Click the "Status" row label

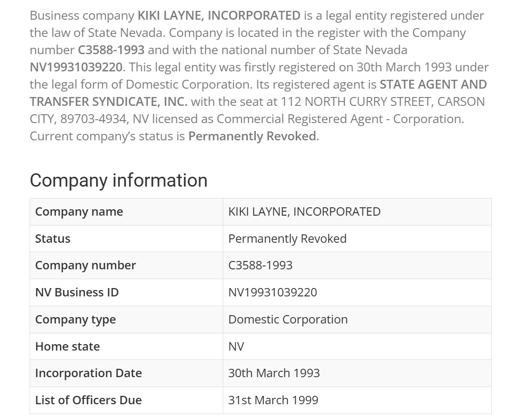pyautogui.click(x=53, y=239)
